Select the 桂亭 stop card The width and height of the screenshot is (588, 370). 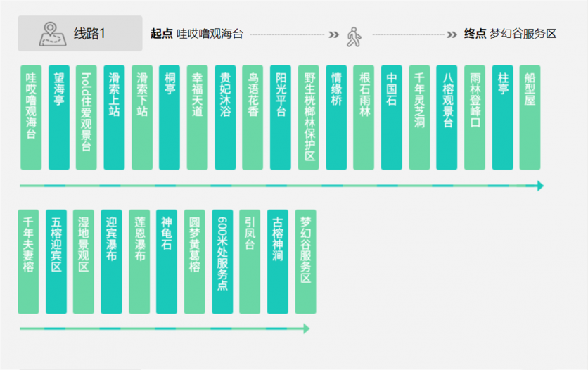click(x=502, y=117)
